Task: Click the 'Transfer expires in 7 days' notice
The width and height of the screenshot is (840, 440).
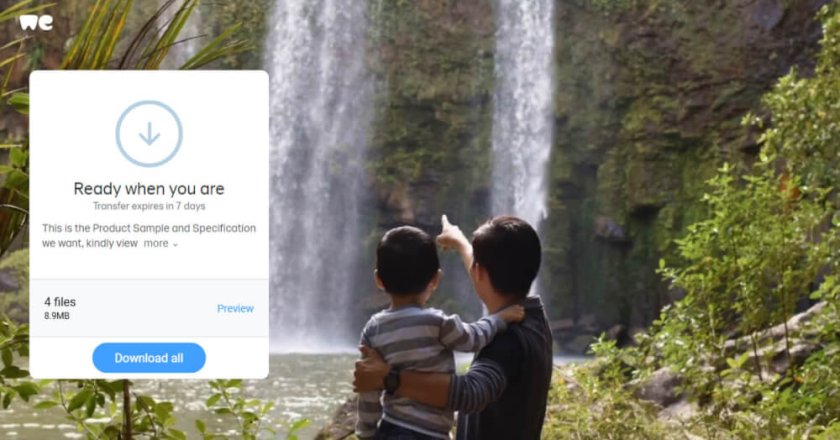Action: click(149, 206)
